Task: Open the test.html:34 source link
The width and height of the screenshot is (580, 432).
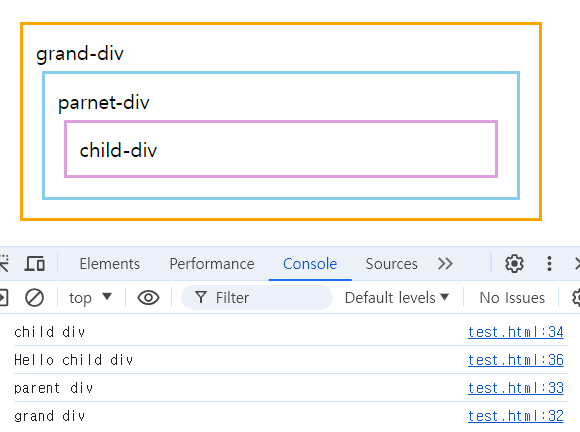Action: (516, 332)
